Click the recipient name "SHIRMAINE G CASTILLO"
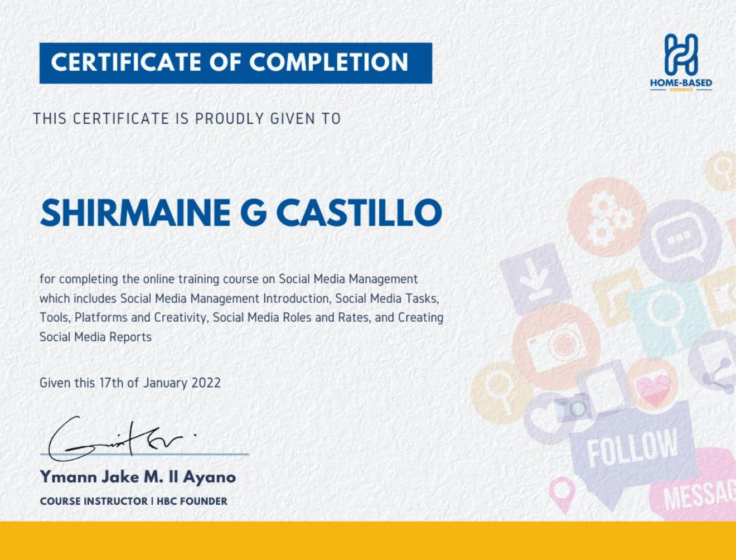The height and width of the screenshot is (560, 736). coord(241,213)
